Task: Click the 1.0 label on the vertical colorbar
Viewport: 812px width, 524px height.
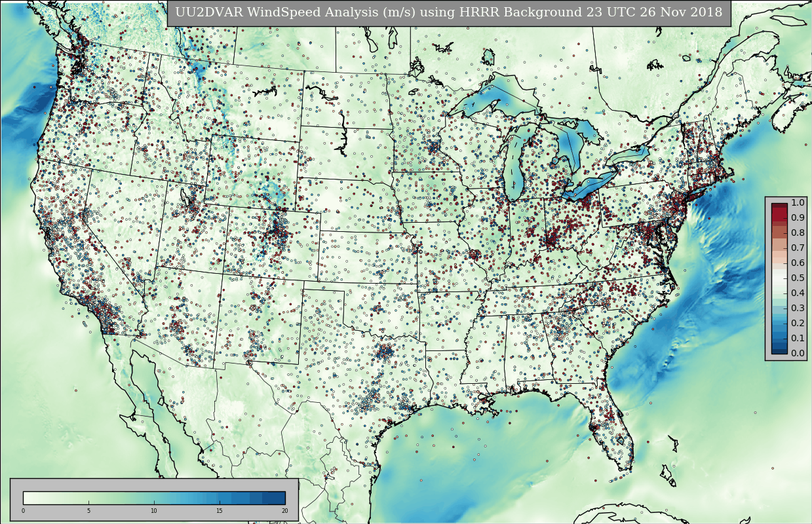Action: tap(798, 203)
